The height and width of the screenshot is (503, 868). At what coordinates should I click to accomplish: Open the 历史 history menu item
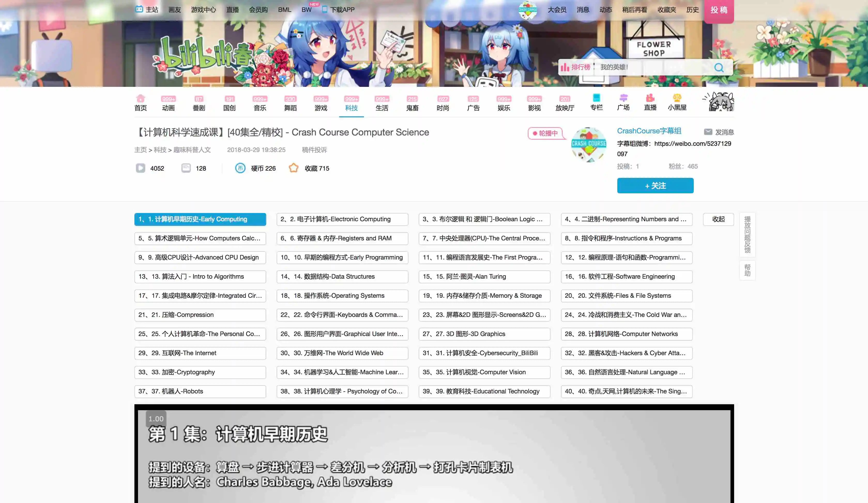pyautogui.click(x=692, y=9)
